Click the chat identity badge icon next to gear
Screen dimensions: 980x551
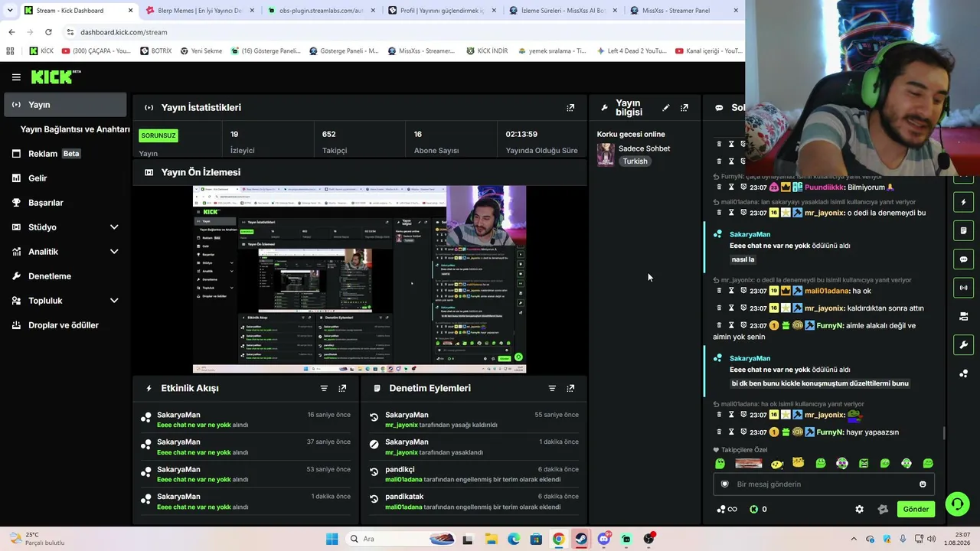(x=883, y=510)
